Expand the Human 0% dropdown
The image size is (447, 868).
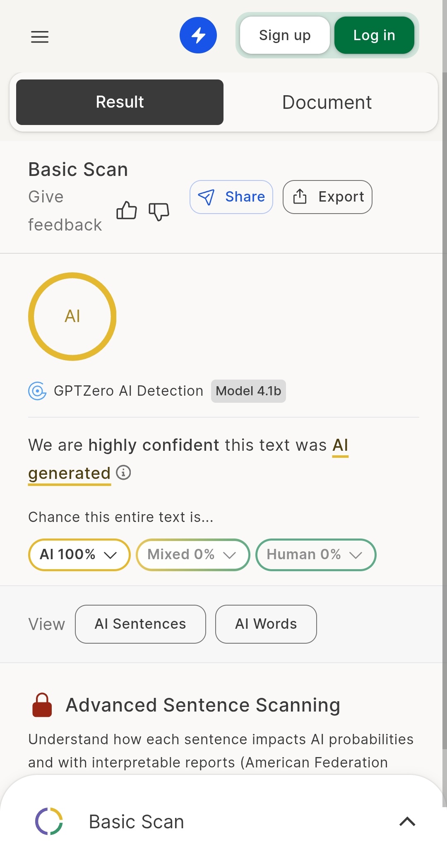pos(315,555)
